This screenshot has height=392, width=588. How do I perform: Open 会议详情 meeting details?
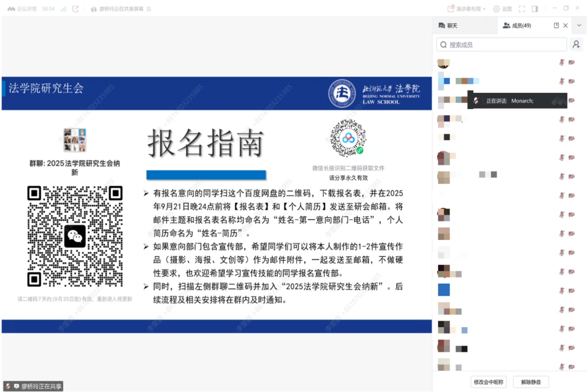(x=22, y=9)
